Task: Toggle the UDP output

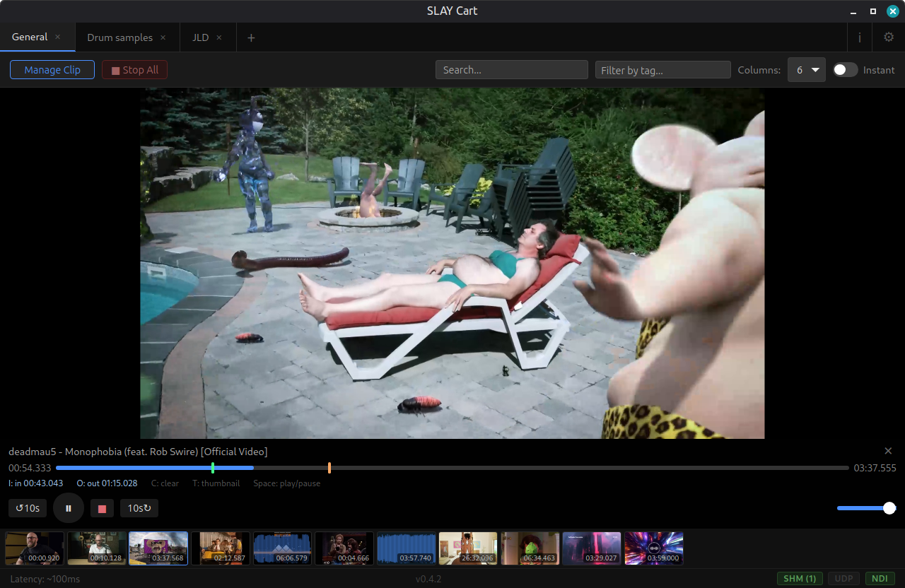Action: coord(843,578)
